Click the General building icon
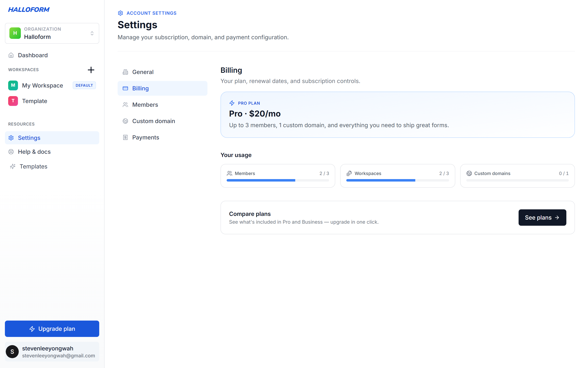 [x=125, y=72]
